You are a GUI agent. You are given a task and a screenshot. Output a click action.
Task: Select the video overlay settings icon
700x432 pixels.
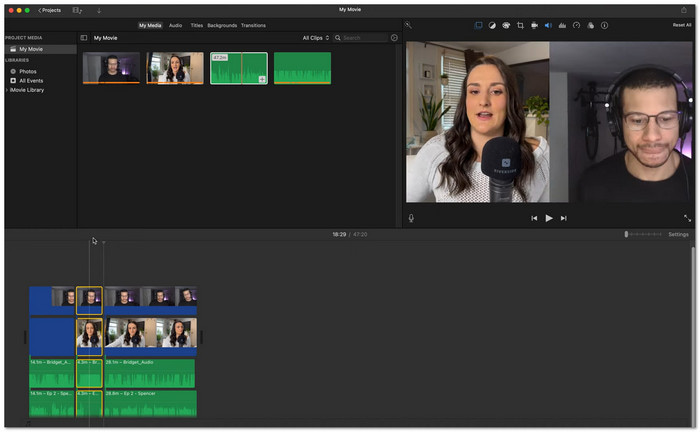tap(478, 25)
